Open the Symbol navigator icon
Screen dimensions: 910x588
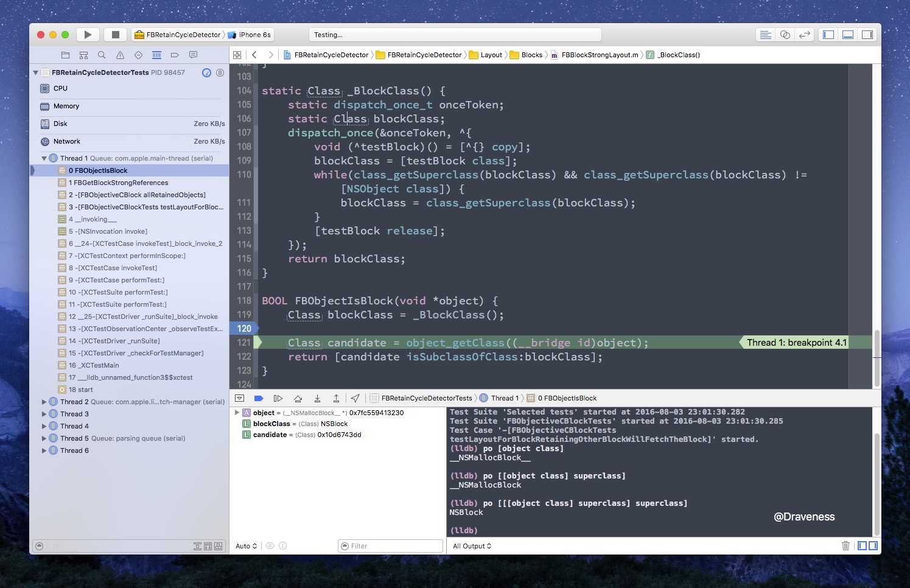[x=83, y=55]
